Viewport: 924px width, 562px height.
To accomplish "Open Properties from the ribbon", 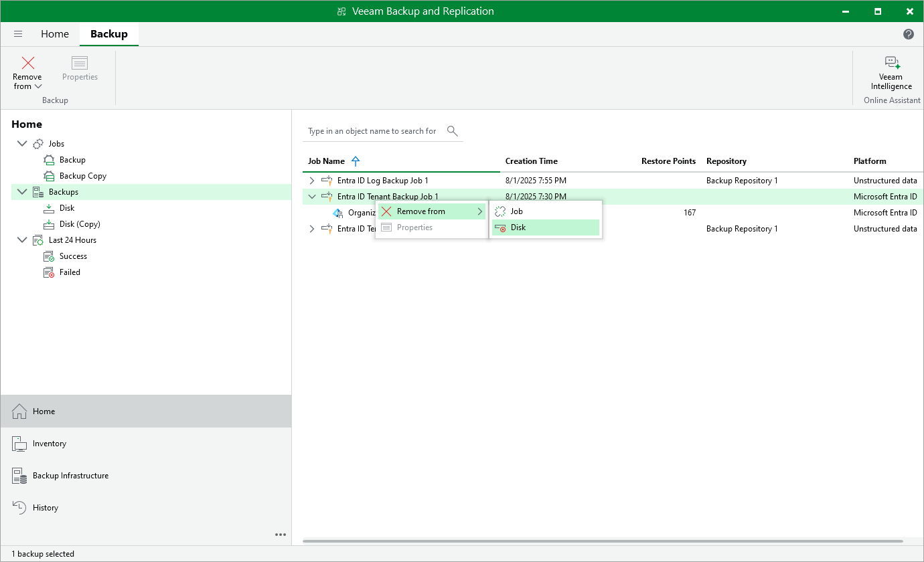I will tap(80, 68).
